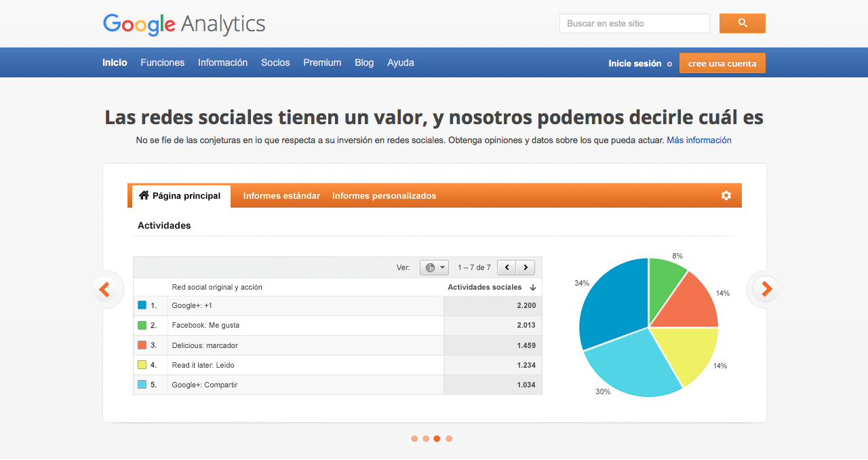The width and height of the screenshot is (868, 460).
Task: Open the Información menu item
Action: [223, 62]
